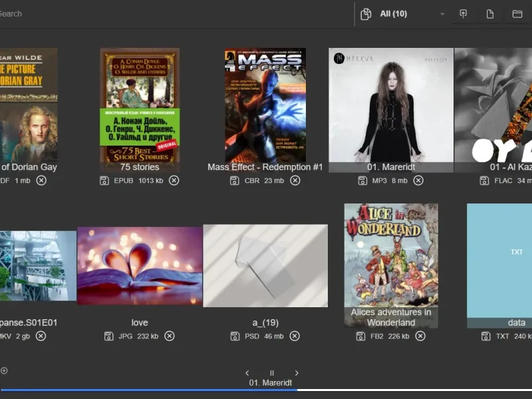Click the 'a_(19)' file name
The height and width of the screenshot is (399, 532).
265,323
